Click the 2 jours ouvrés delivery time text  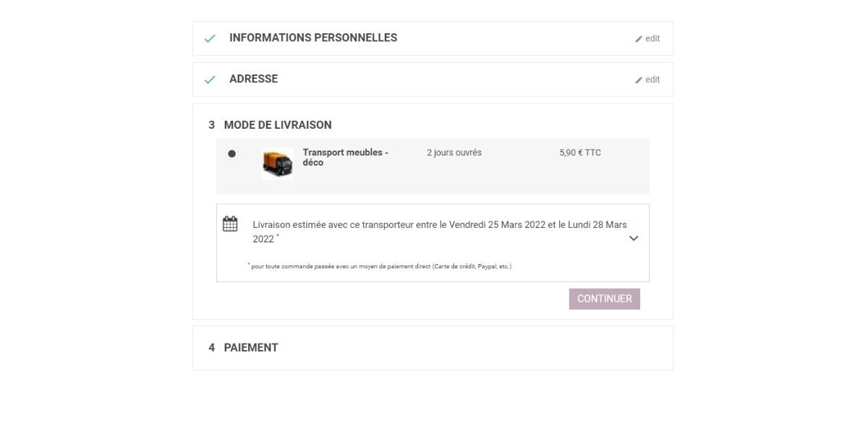click(x=454, y=153)
